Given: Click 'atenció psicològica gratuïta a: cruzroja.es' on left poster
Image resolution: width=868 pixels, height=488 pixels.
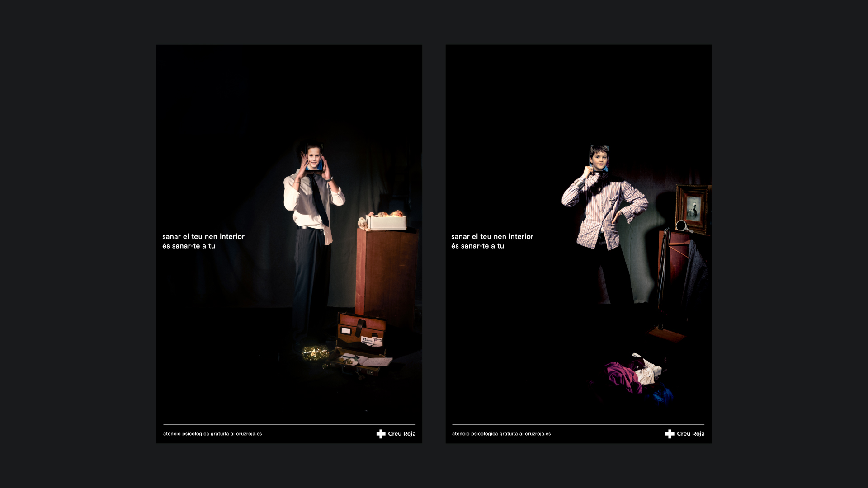Looking at the screenshot, I should coord(212,434).
